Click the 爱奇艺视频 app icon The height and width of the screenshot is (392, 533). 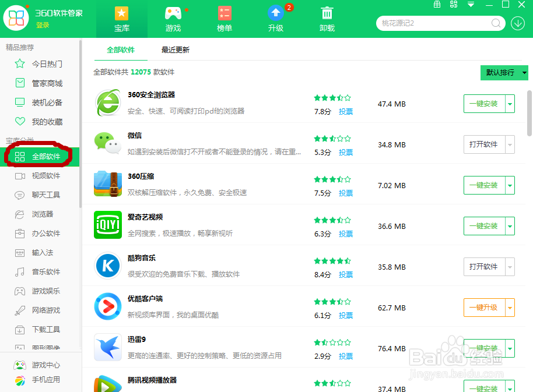coord(108,225)
